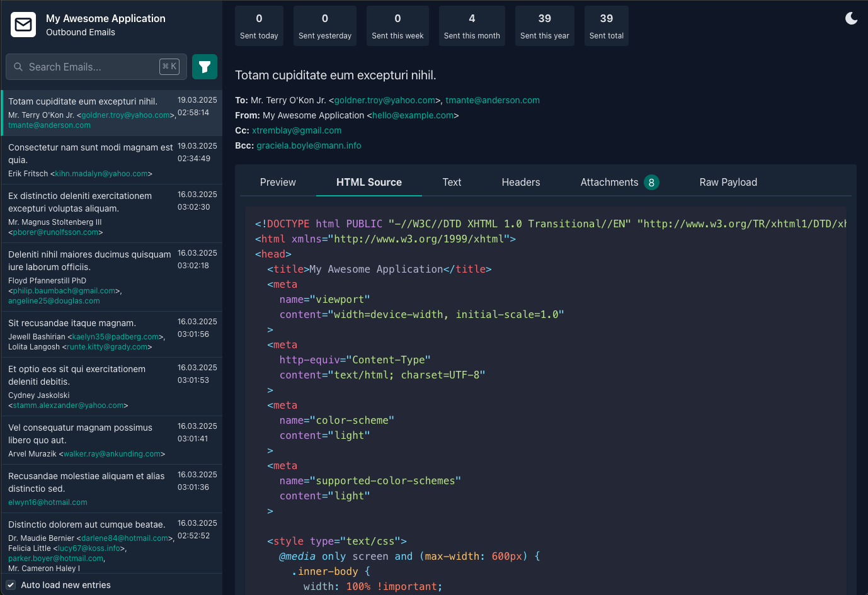
Task: Click the envelope application logo icon
Action: pos(23,25)
